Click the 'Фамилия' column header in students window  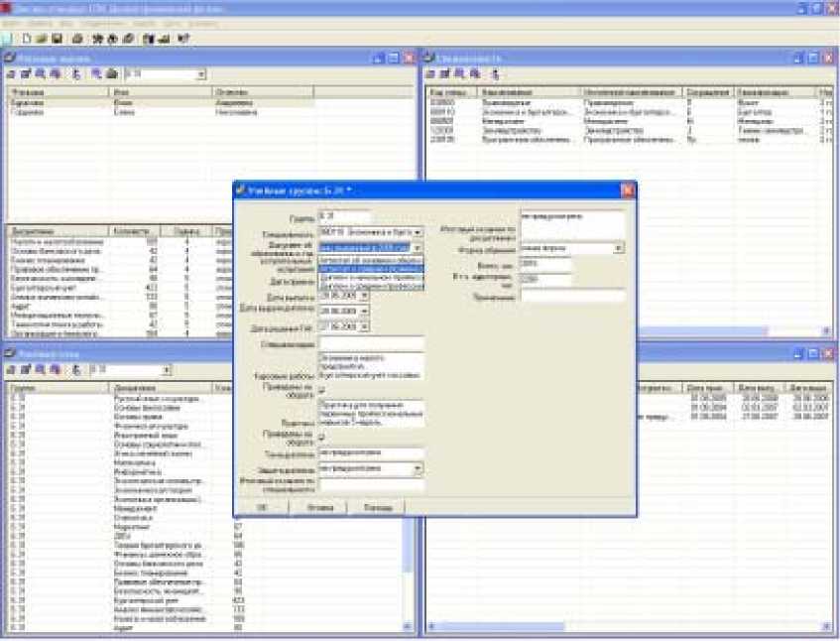[x=58, y=92]
